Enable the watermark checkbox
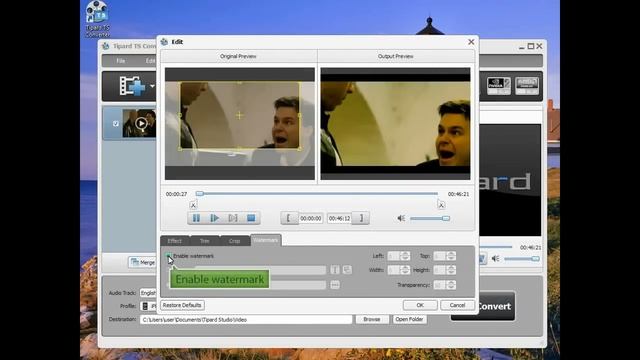This screenshot has height=360, width=640. point(168,256)
